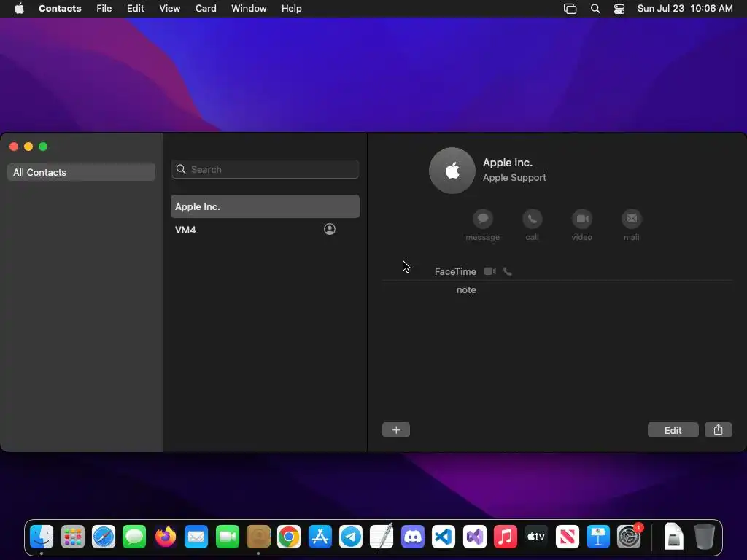747x560 pixels.
Task: Open Telegram from the Dock
Action: tap(351, 537)
